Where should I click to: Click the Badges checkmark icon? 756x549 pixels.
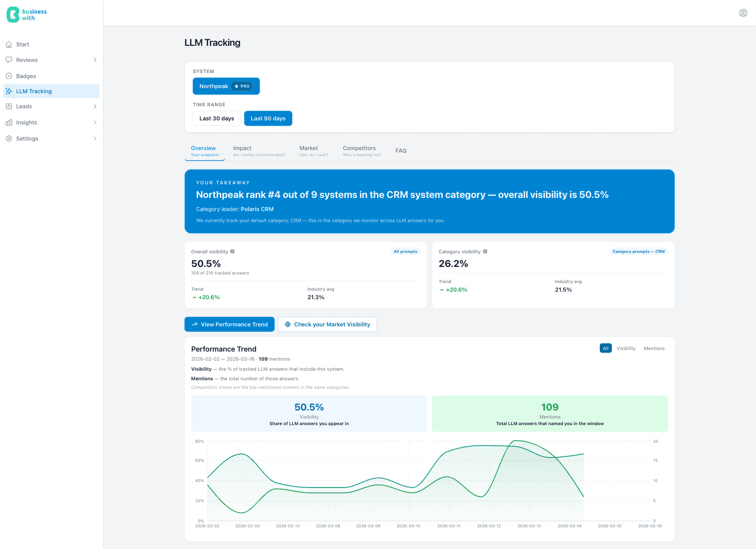coord(9,76)
